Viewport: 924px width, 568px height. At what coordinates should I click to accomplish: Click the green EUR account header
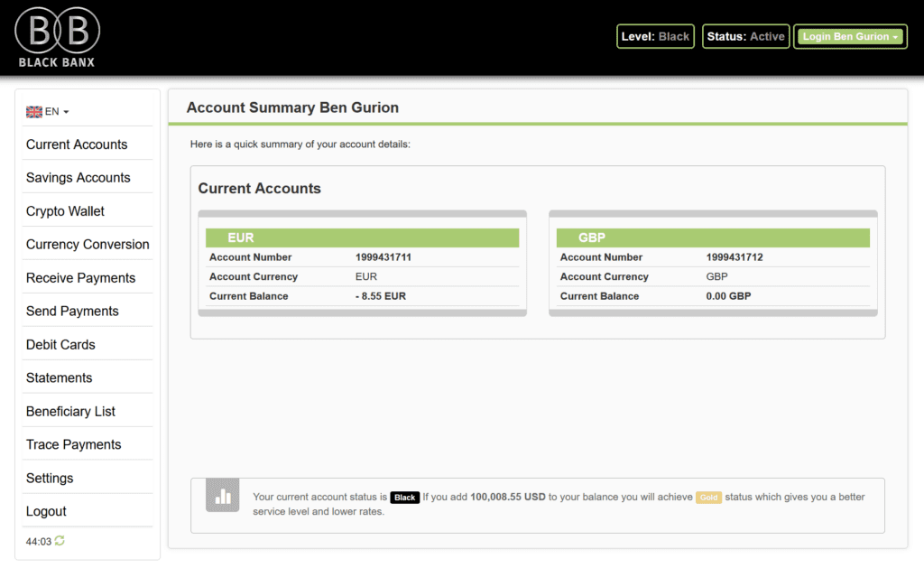360,237
